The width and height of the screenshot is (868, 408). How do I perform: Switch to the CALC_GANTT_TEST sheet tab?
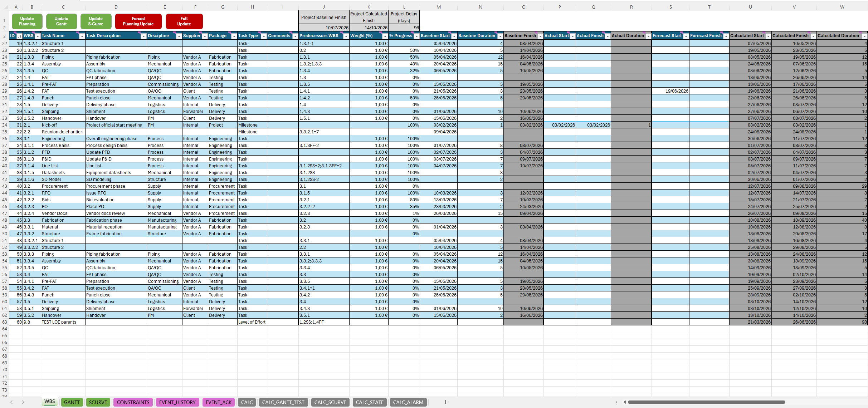283,402
